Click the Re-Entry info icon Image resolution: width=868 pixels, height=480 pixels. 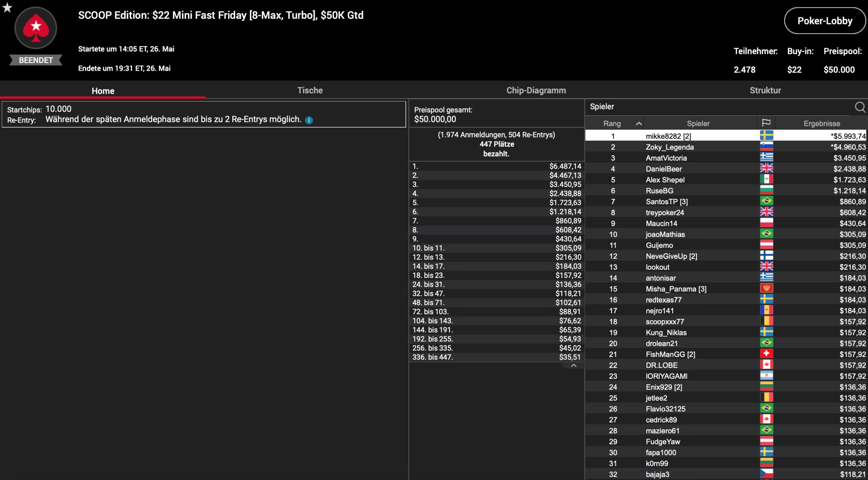(309, 120)
